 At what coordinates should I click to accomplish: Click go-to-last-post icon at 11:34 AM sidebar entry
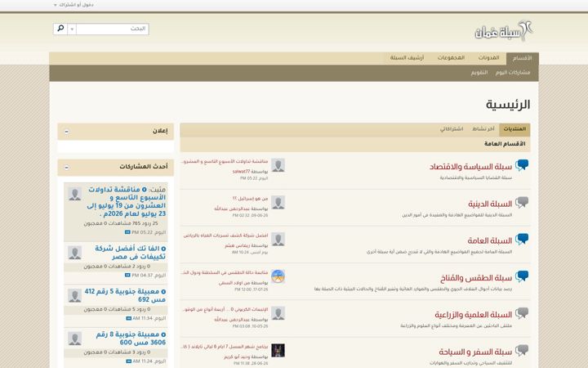pyautogui.click(x=129, y=318)
